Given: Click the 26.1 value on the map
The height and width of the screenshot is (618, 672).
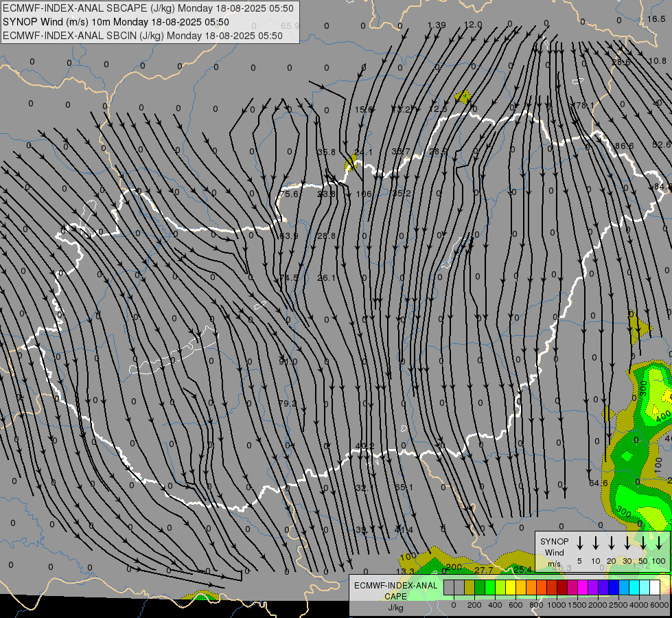Looking at the screenshot, I should click(326, 278).
